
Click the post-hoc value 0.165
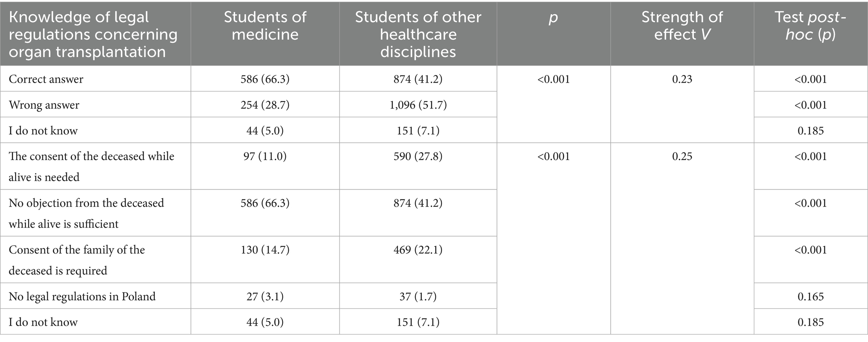pyautogui.click(x=810, y=296)
